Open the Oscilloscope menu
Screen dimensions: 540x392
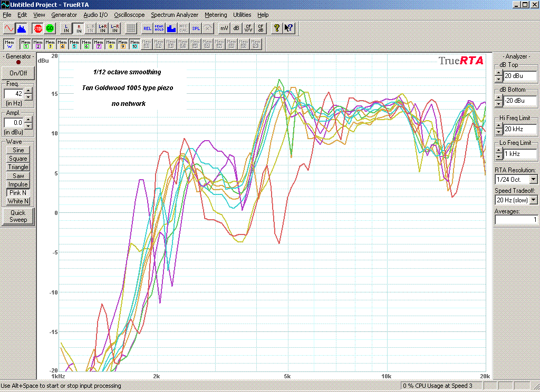coord(129,15)
